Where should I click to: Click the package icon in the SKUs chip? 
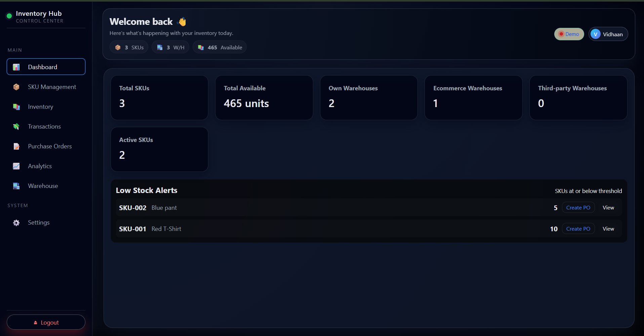pos(118,47)
